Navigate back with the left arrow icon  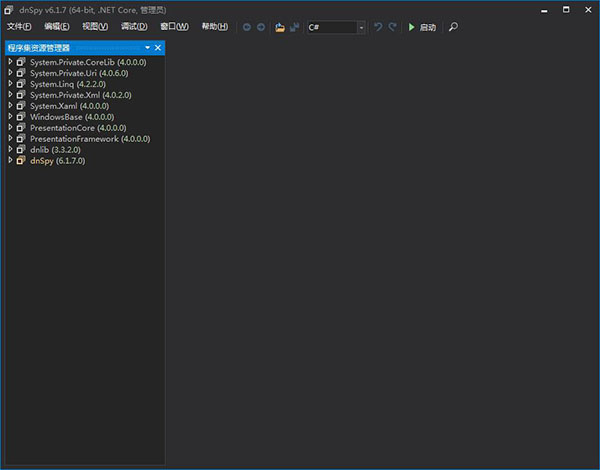(x=247, y=27)
